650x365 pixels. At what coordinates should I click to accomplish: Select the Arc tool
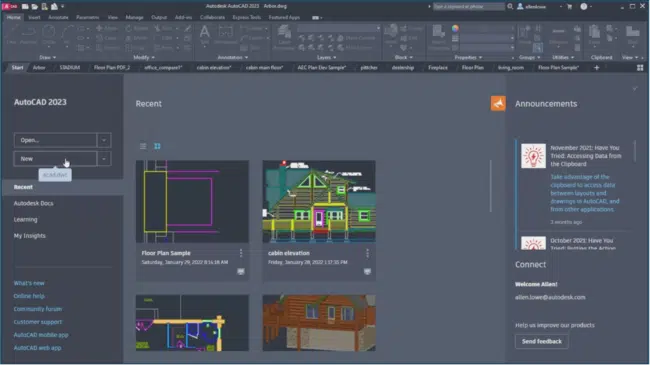tap(66, 34)
